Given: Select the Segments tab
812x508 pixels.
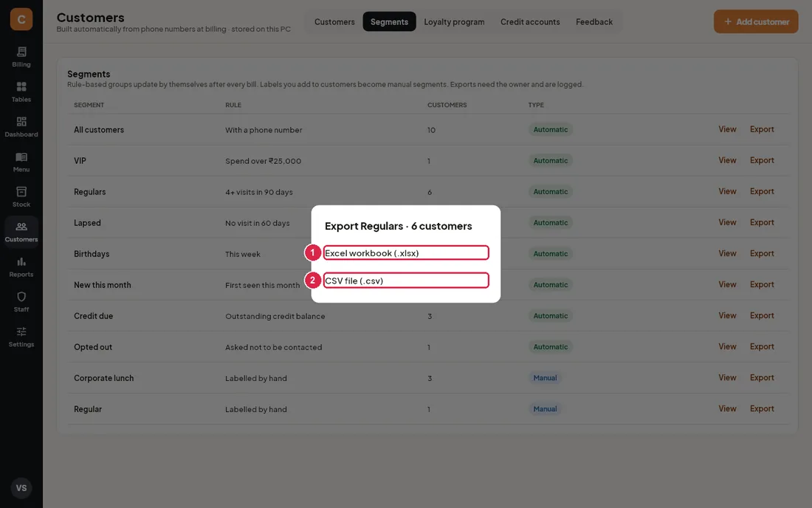Looking at the screenshot, I should (390, 21).
